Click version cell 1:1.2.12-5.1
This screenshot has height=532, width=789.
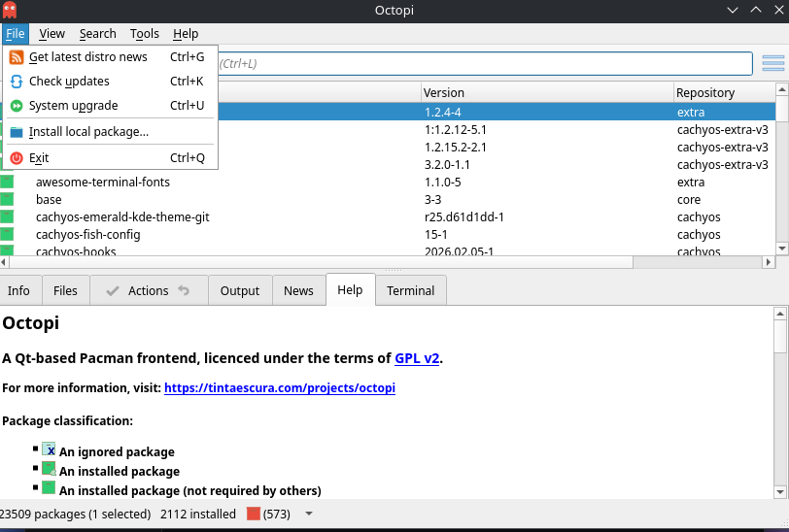point(456,130)
